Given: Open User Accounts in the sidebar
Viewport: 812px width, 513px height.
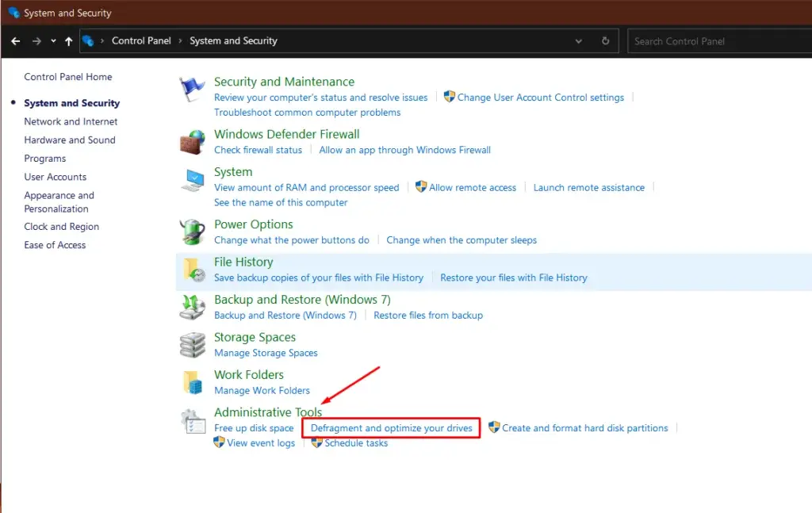Looking at the screenshot, I should pyautogui.click(x=55, y=177).
